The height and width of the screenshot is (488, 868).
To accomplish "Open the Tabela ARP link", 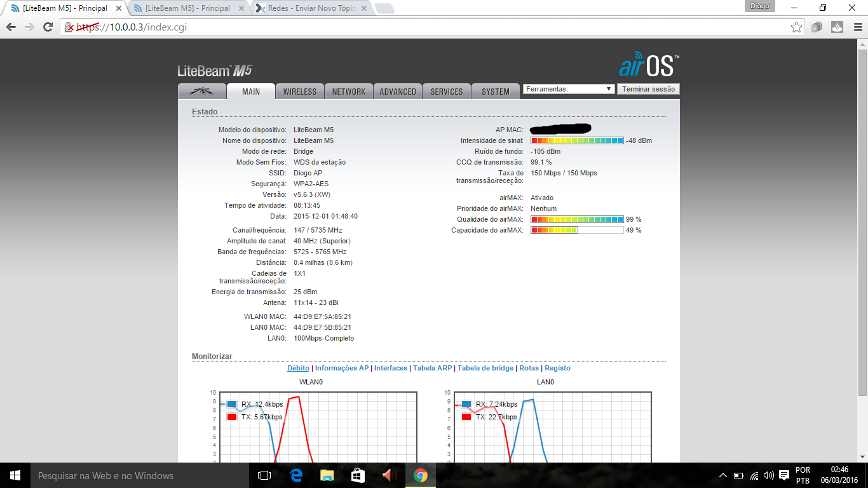I will click(433, 368).
